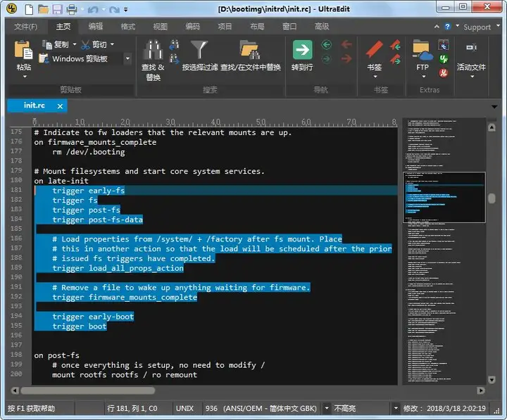This screenshot has width=507, height=420.
Task: Open the 不高亮 syntax highlighting dropdown
Action: click(x=396, y=408)
